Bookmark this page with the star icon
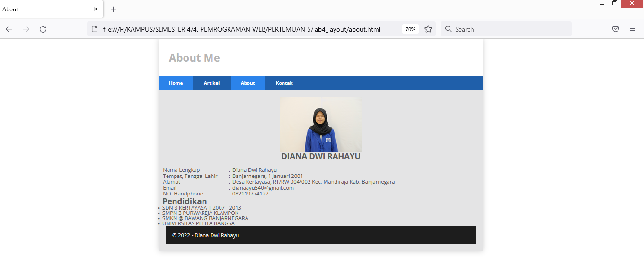Viewport: 644px width, 275px height. (428, 29)
